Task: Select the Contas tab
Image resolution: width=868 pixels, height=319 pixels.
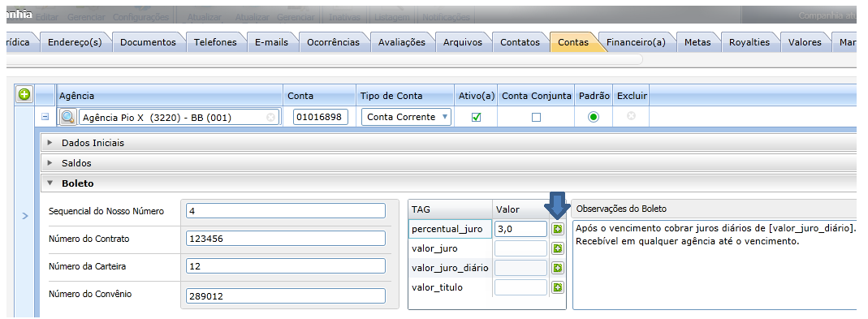Action: tap(573, 42)
